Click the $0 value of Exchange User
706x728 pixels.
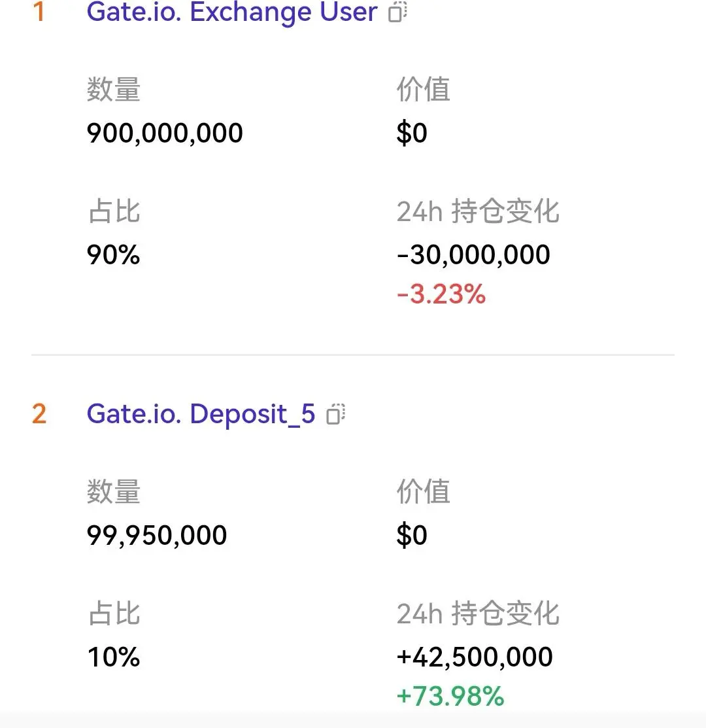(412, 133)
